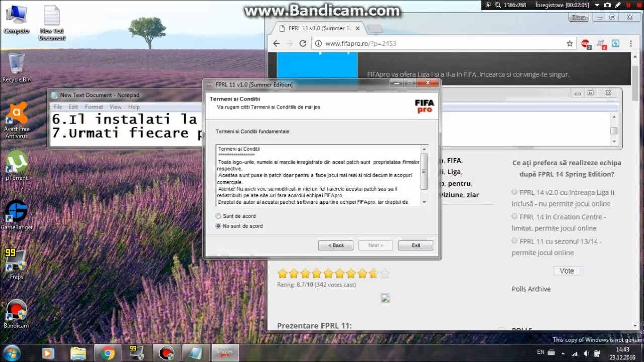Open the New Text Document desktop file

coord(52,23)
